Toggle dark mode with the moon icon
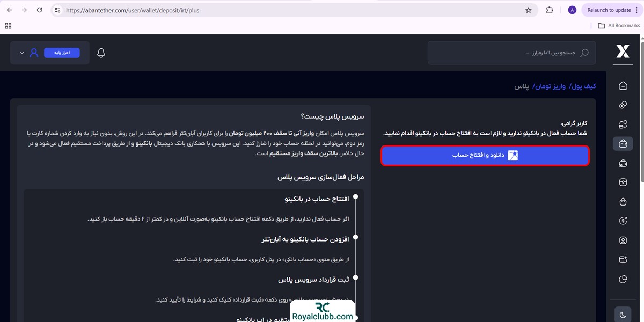The width and height of the screenshot is (644, 322). tap(623, 315)
